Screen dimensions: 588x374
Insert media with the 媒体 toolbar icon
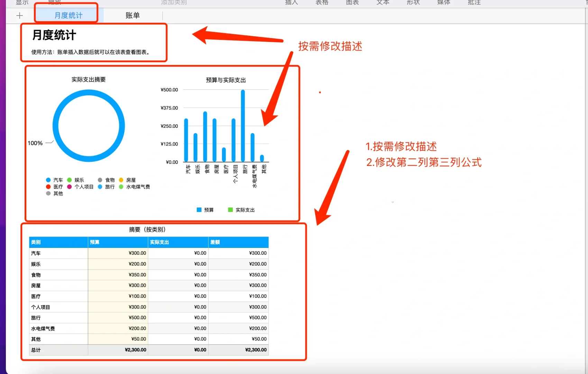[443, 3]
